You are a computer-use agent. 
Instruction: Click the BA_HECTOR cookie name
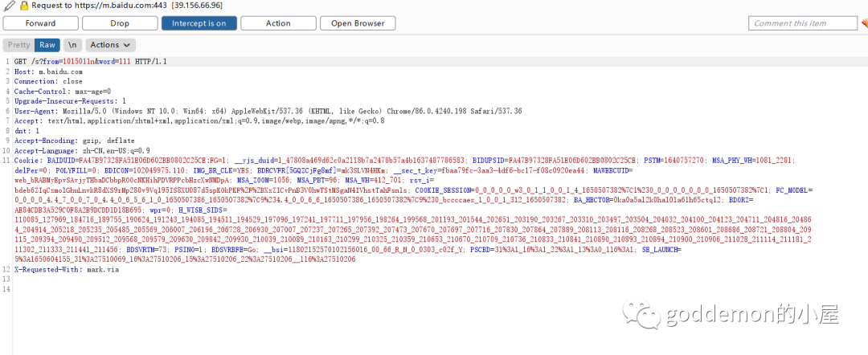pos(593,201)
